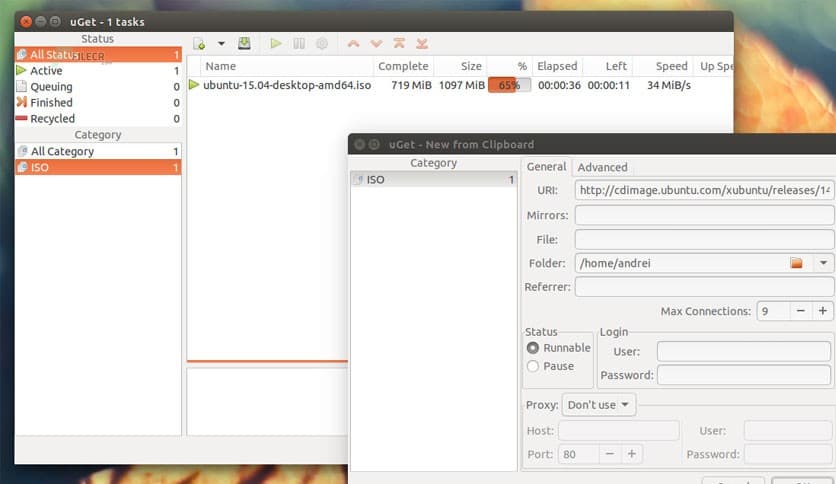Image resolution: width=836 pixels, height=484 pixels.
Task: Click the proxy Host input field
Action: [x=619, y=431]
